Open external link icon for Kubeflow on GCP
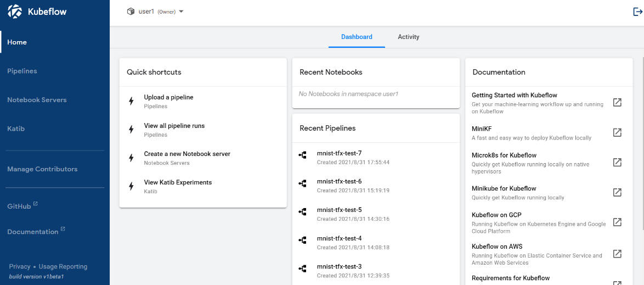This screenshot has height=285, width=644. [617, 222]
